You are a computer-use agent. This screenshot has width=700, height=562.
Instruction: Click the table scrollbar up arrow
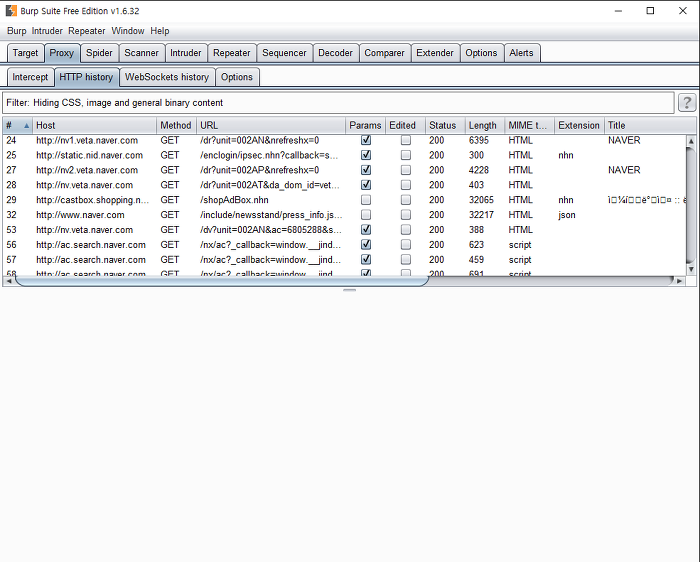tap(691, 141)
